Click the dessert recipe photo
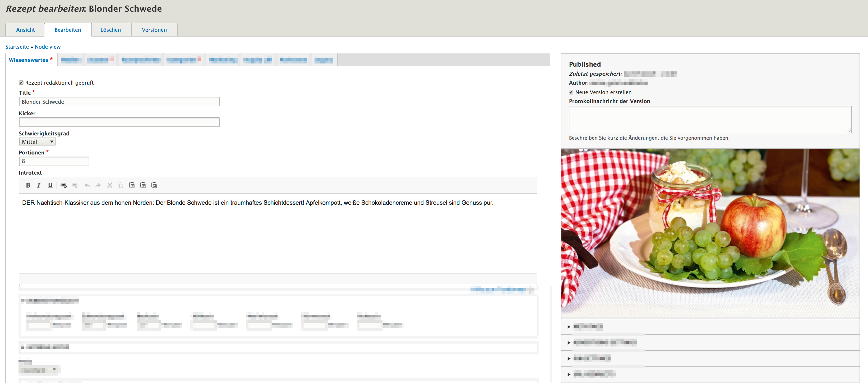This screenshot has width=868, height=383. (710, 233)
